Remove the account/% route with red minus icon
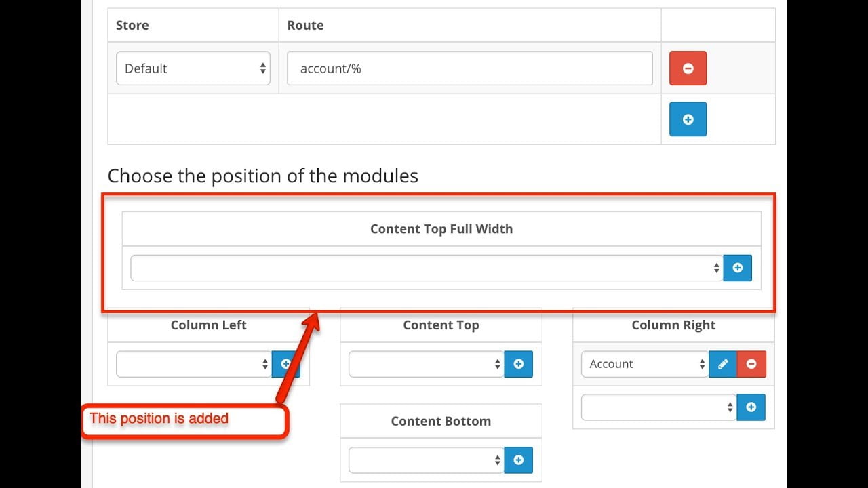Viewport: 868px width, 488px height. 688,68
